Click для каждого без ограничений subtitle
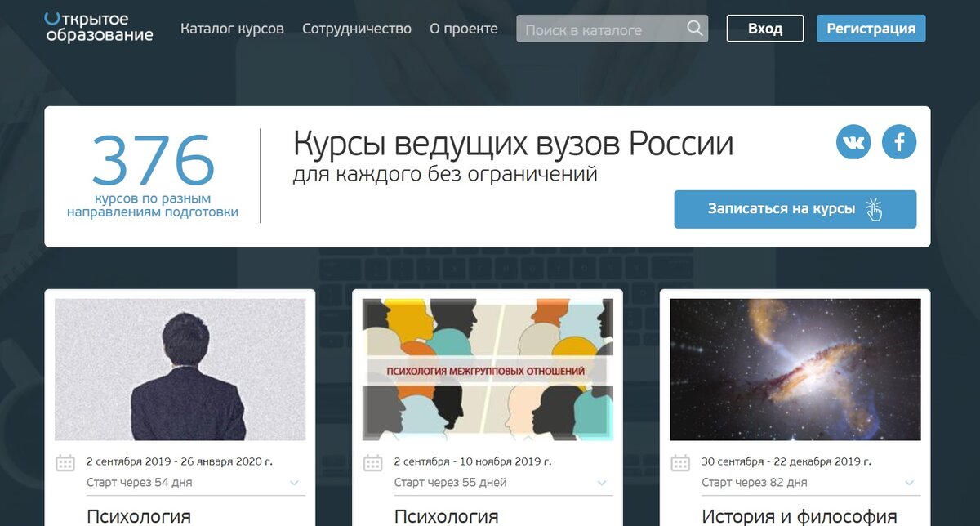 445,174
